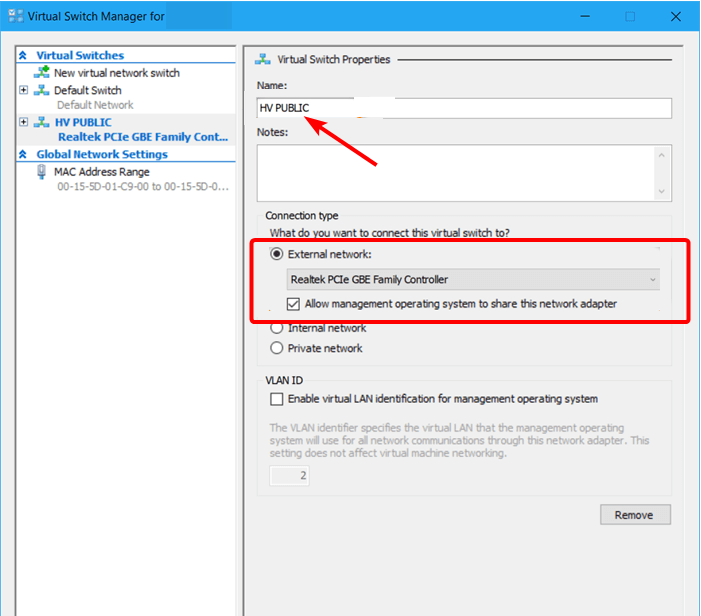Click the Notes scrollbar up arrow
Viewport: 701px width, 616px height.
click(662, 155)
